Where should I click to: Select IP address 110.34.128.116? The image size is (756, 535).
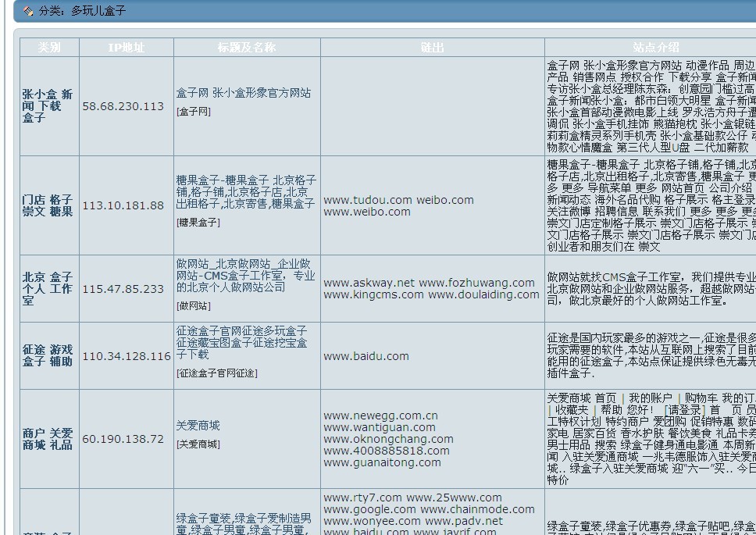point(127,356)
